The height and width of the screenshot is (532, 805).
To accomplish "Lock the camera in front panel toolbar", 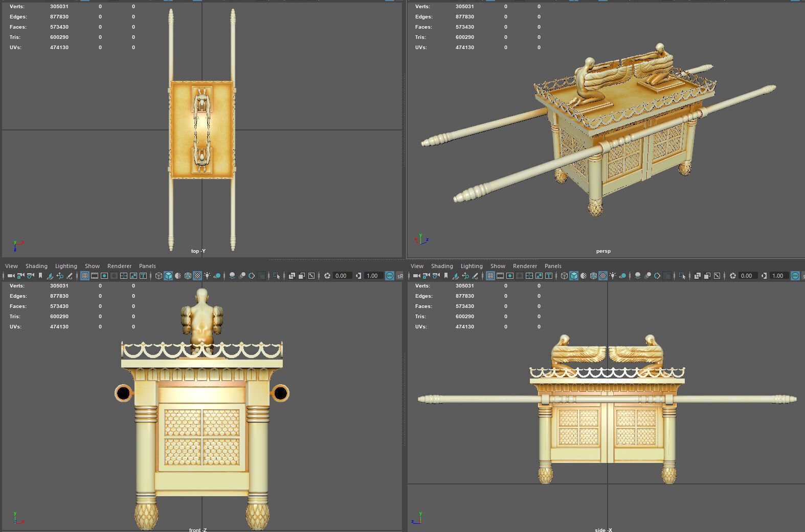I will [x=20, y=276].
